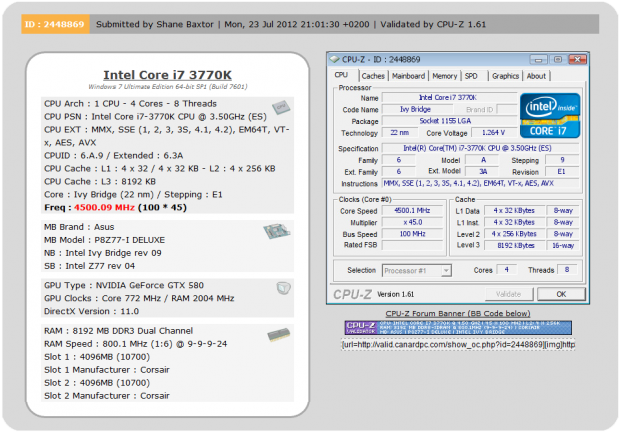Click the CPU-Z Forum Banner link
This screenshot has height=433, width=620.
(x=457, y=314)
